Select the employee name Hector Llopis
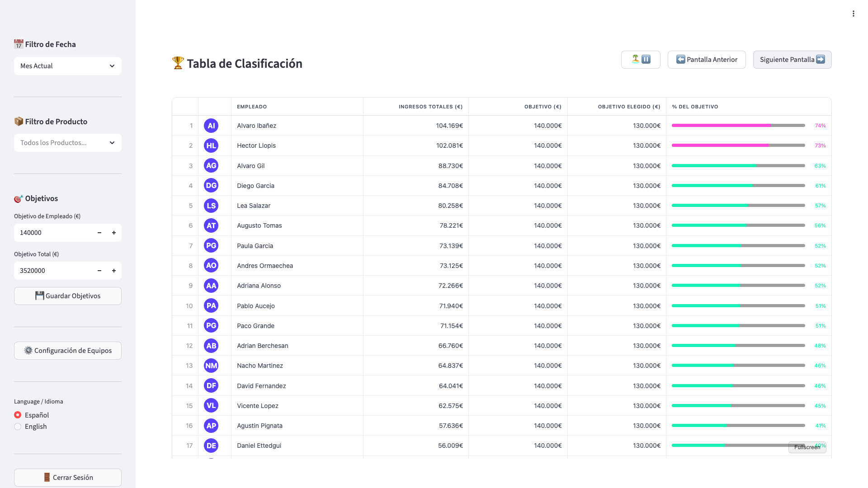The height and width of the screenshot is (488, 868). point(256,145)
